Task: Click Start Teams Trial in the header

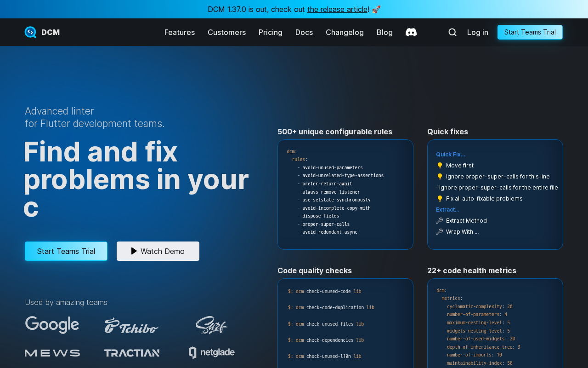Action: click(x=530, y=32)
